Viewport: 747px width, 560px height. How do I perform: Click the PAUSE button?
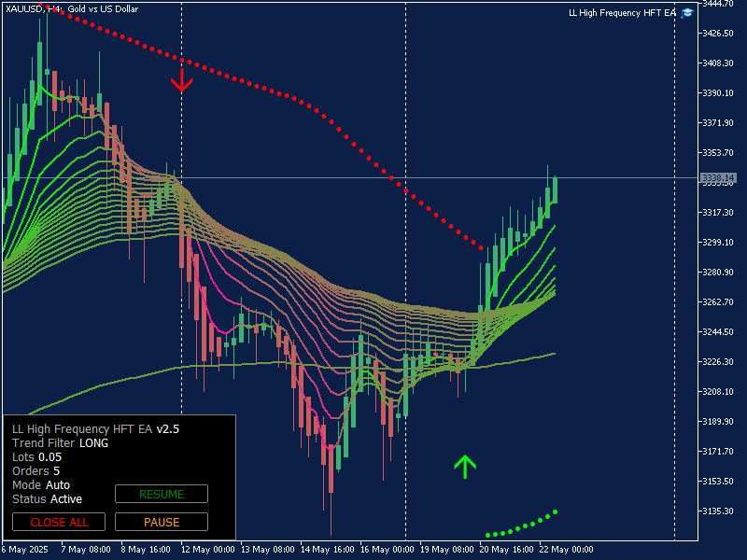(162, 522)
